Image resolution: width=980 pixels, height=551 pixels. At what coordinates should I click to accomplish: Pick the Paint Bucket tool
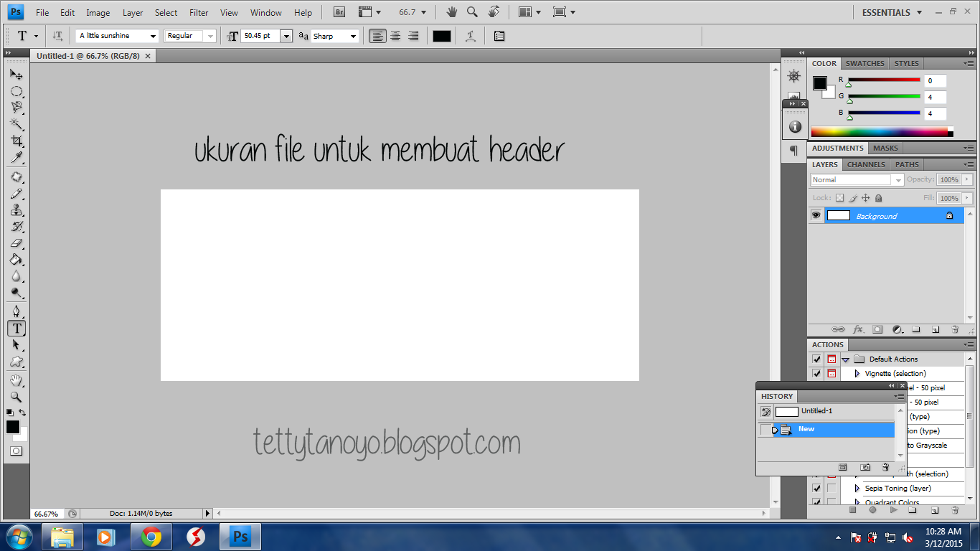[x=16, y=260]
